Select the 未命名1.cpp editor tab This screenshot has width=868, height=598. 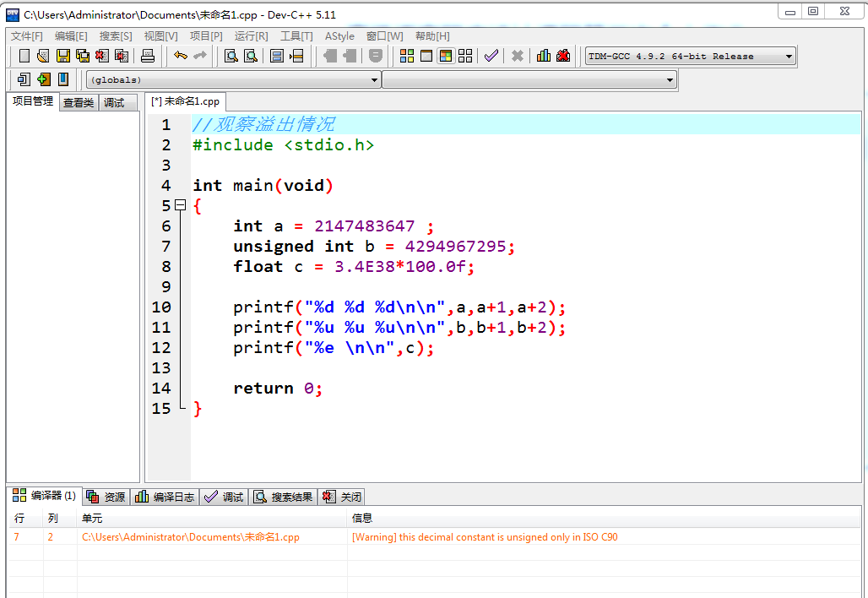[x=186, y=101]
